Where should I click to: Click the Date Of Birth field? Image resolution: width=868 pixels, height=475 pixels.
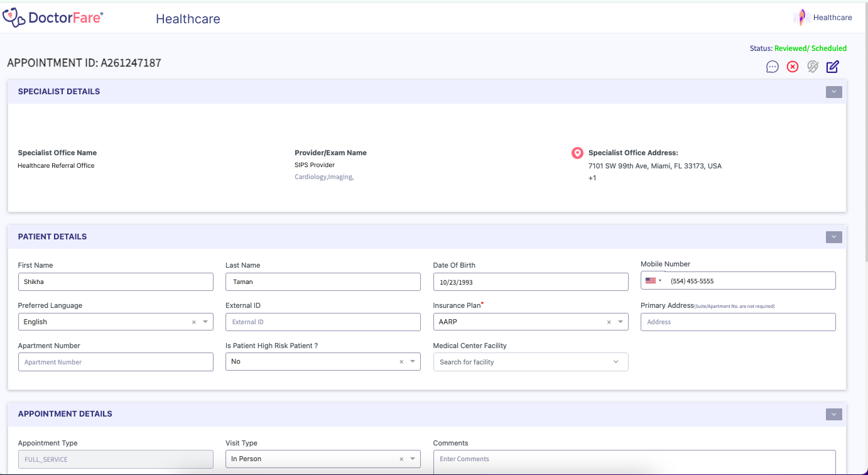click(x=531, y=282)
